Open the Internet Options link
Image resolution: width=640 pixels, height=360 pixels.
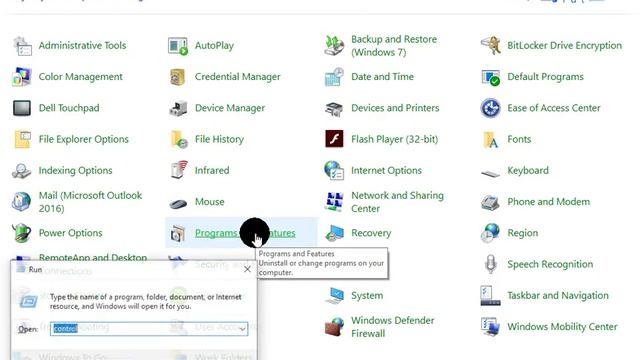[386, 171]
